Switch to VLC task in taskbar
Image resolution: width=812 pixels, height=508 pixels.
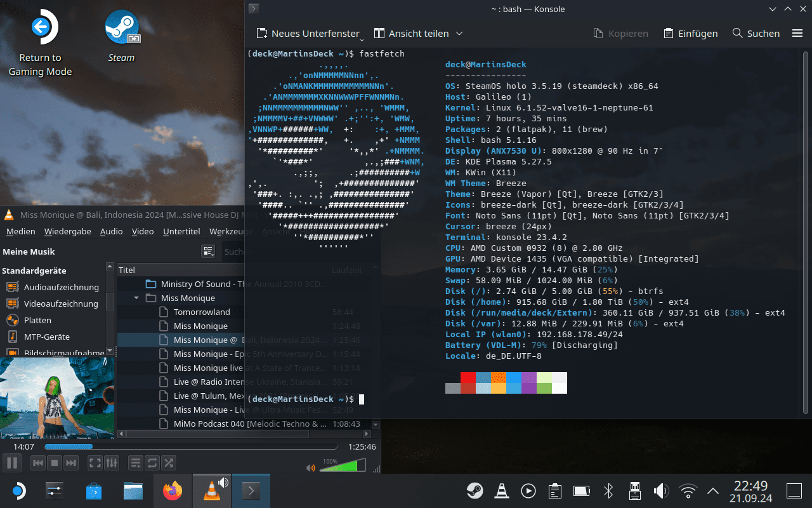[212, 491]
